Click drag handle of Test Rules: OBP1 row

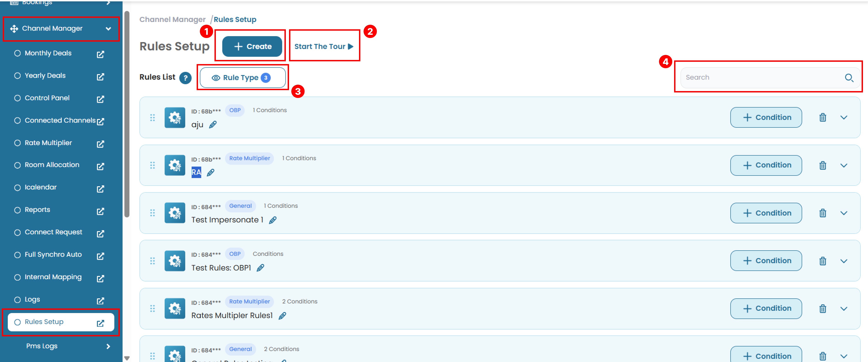[152, 261]
